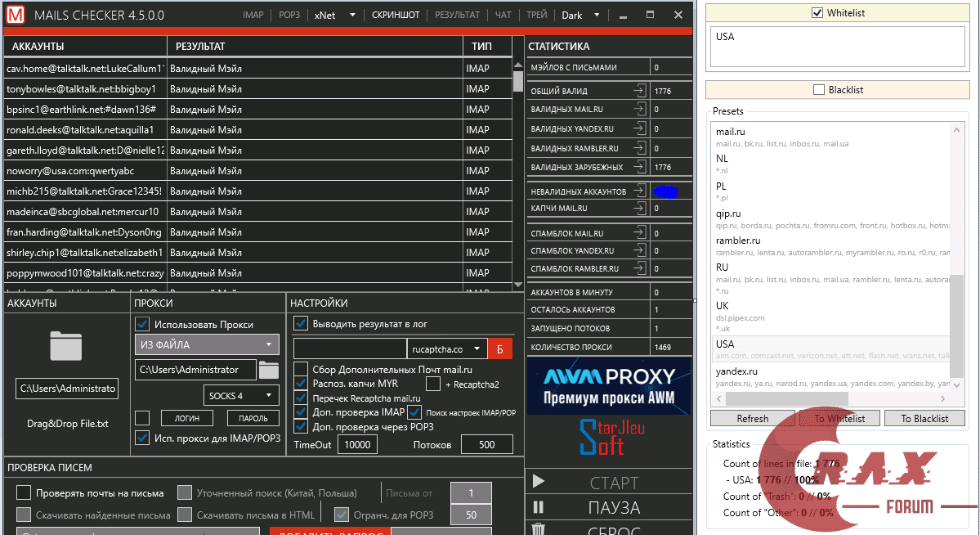980x535 pixels.
Task: Open the РЕЗУЛЬТАТ menu item
Action: pos(457,15)
